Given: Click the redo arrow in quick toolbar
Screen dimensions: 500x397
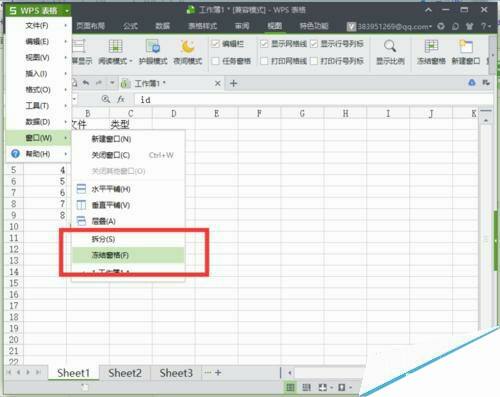Looking at the screenshot, I should coord(99,83).
